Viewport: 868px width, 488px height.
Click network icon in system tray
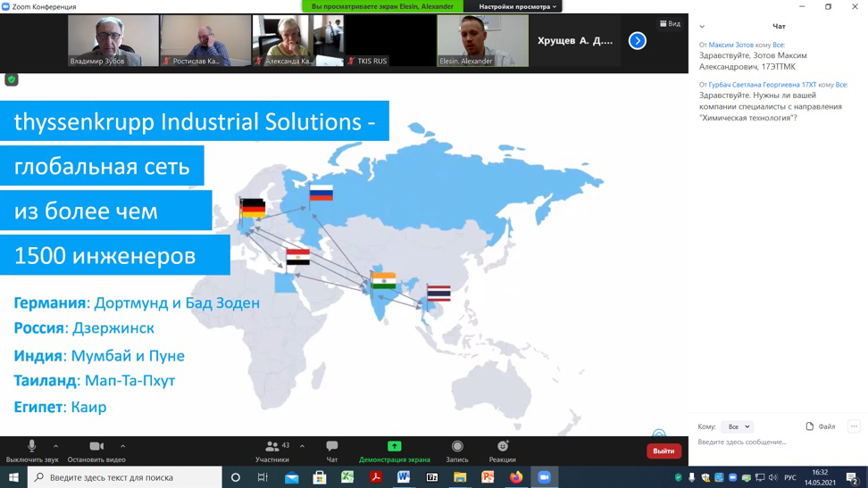(x=759, y=477)
